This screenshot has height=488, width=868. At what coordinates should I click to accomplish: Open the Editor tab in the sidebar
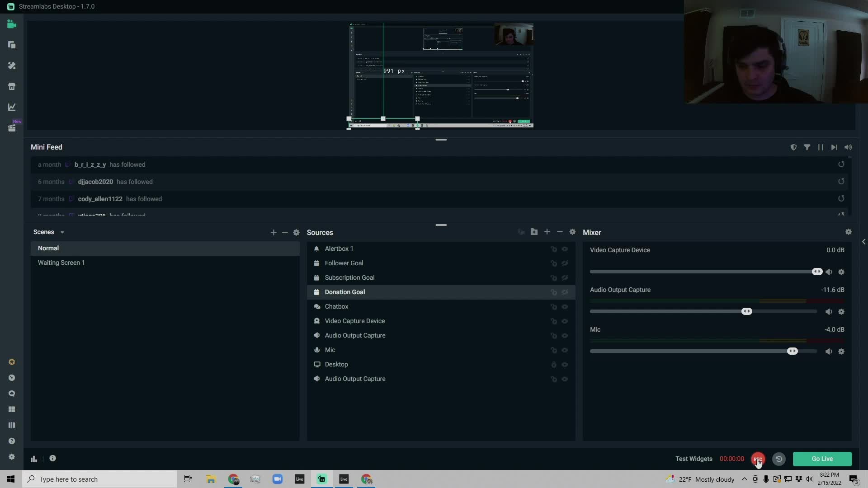point(12,24)
